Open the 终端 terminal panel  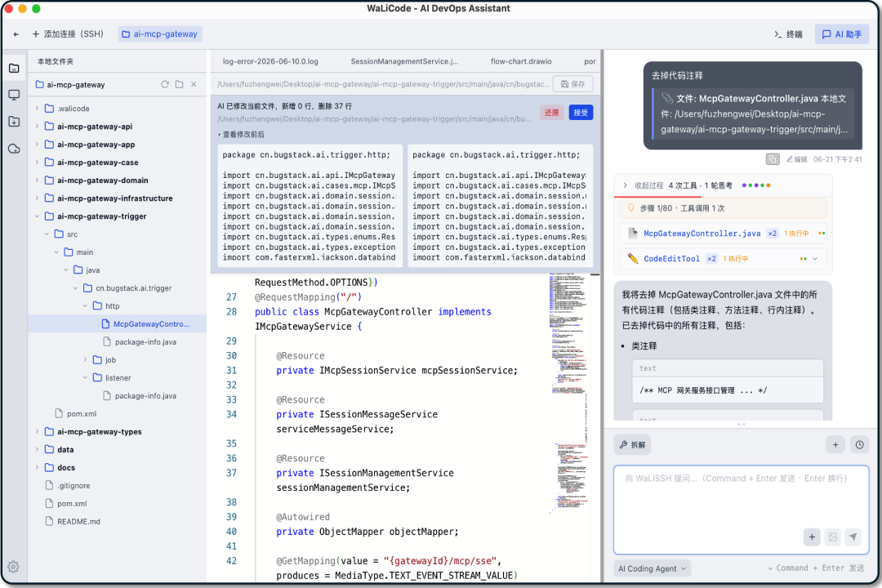(x=788, y=34)
